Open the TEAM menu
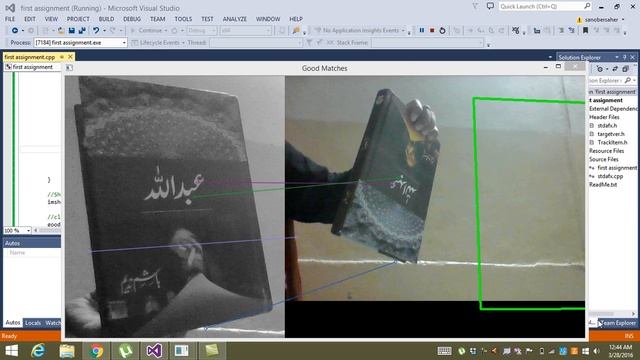Screen dimensions: 640x360 click(158, 19)
